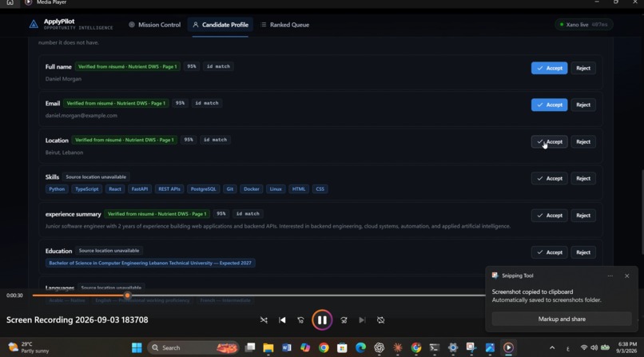Open Markup and share in Snipping Tool notification
Viewport: 644px width, 357px height.
click(x=562, y=319)
